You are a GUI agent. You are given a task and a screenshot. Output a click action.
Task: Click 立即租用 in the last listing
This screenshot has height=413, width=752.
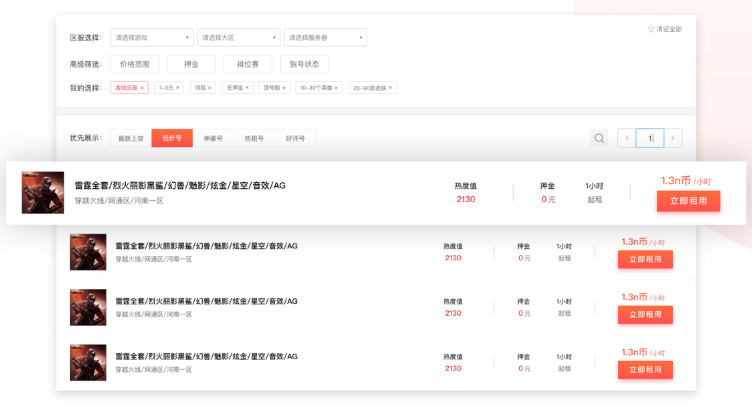(x=646, y=370)
